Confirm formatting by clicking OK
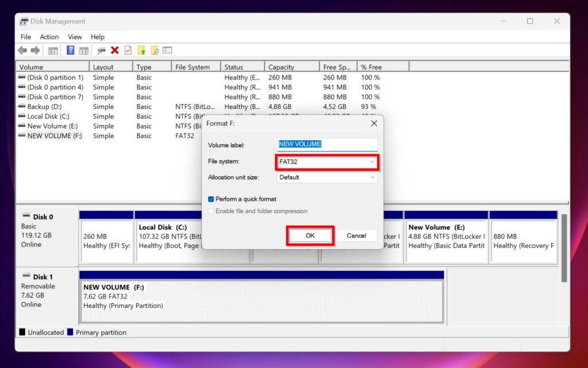 [x=310, y=235]
